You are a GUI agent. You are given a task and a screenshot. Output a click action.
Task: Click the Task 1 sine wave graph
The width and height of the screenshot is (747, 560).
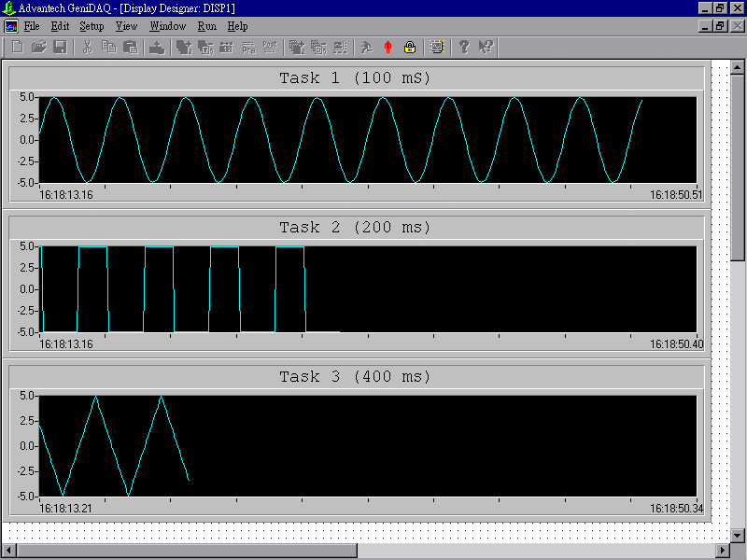[x=369, y=140]
